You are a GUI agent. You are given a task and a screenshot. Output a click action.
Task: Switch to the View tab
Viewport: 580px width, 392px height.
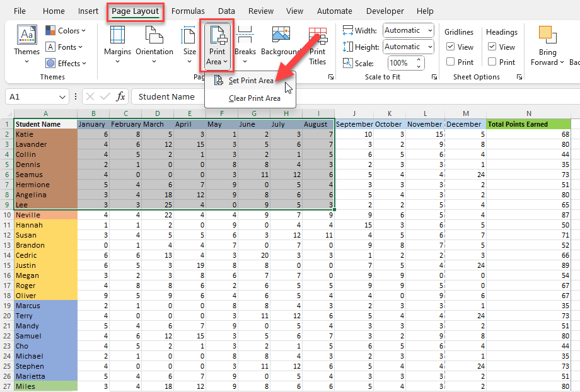click(x=294, y=11)
